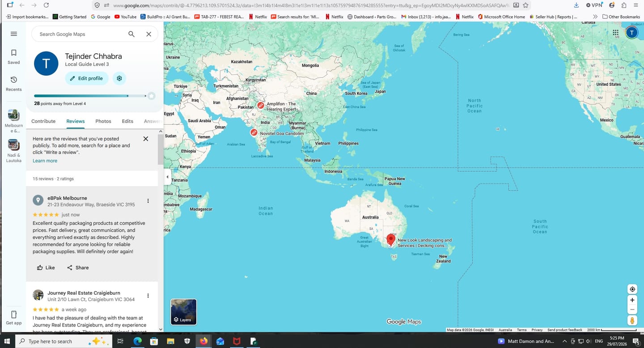Toggle the map scale units bar
The width and height of the screenshot is (644, 348).
(x=612, y=330)
